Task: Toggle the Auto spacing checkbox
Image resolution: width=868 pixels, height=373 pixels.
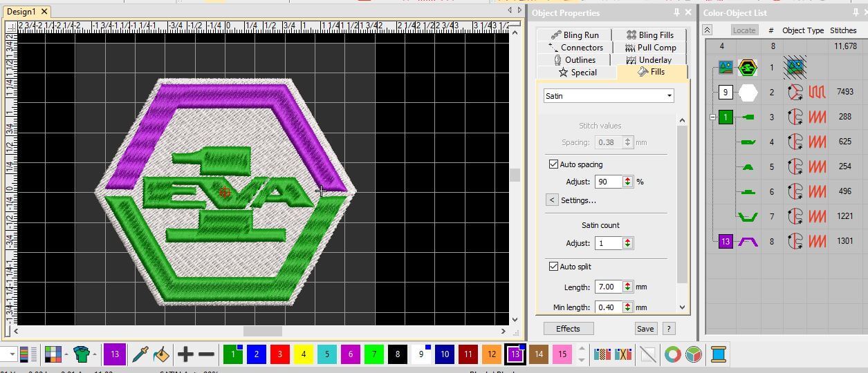Action: (x=553, y=164)
